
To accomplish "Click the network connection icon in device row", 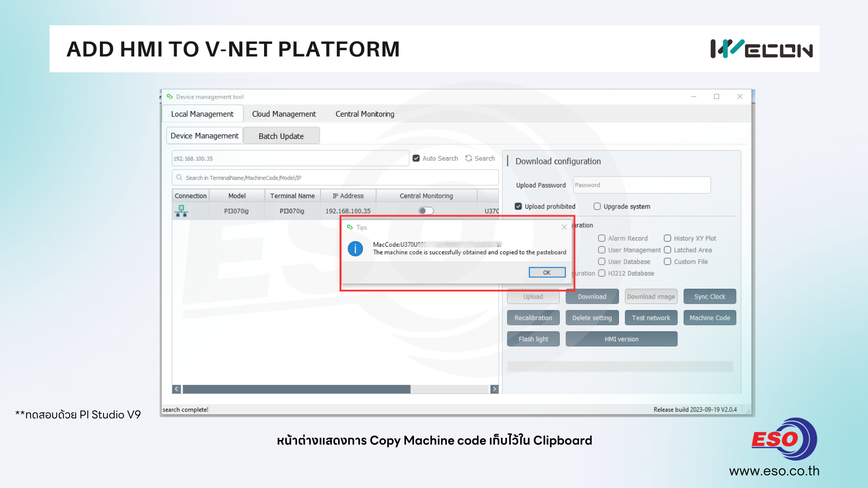I will point(181,211).
